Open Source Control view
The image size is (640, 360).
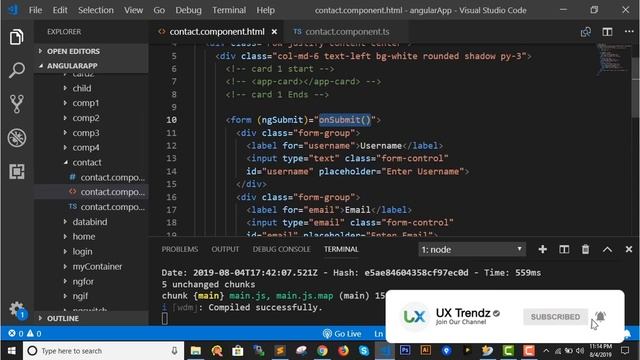click(16, 104)
